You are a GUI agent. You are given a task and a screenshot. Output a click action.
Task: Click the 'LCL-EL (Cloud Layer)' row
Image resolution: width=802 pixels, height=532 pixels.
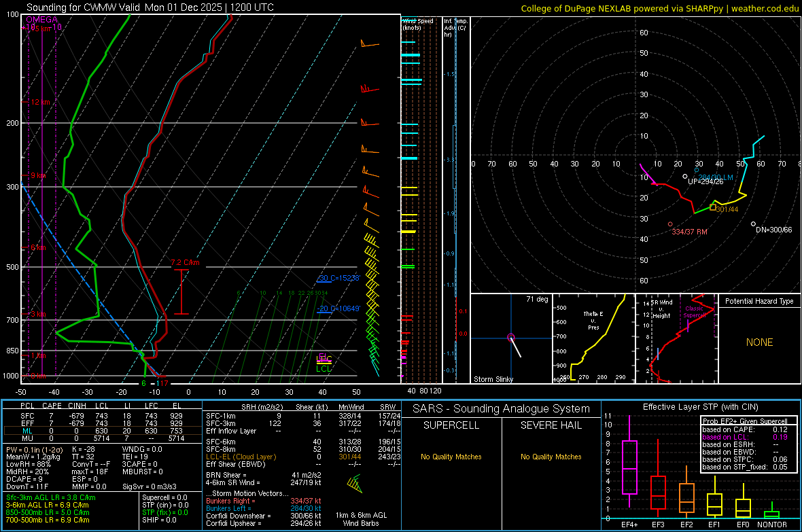[303, 457]
